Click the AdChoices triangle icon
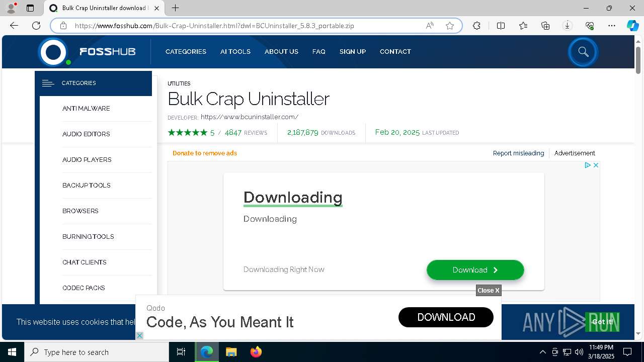644x362 pixels. click(x=587, y=165)
